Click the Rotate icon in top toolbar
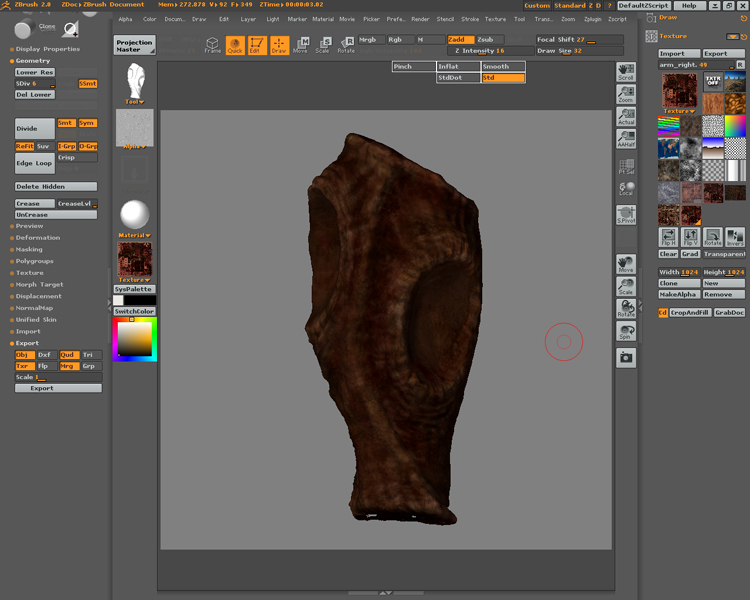The image size is (750, 600). click(346, 44)
